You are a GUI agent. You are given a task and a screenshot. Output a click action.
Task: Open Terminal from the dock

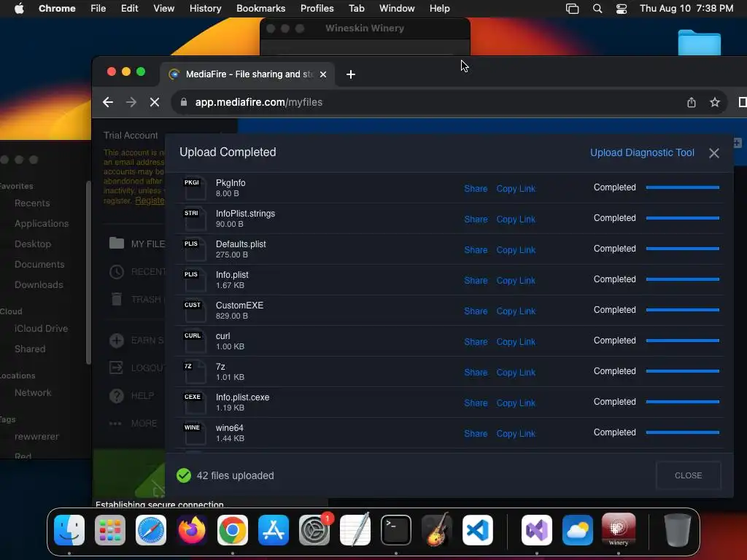pos(396,530)
